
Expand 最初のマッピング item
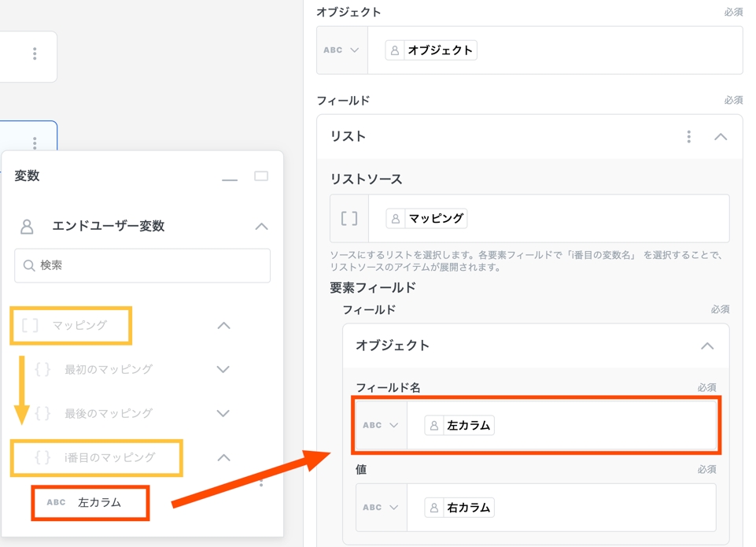[x=223, y=370]
